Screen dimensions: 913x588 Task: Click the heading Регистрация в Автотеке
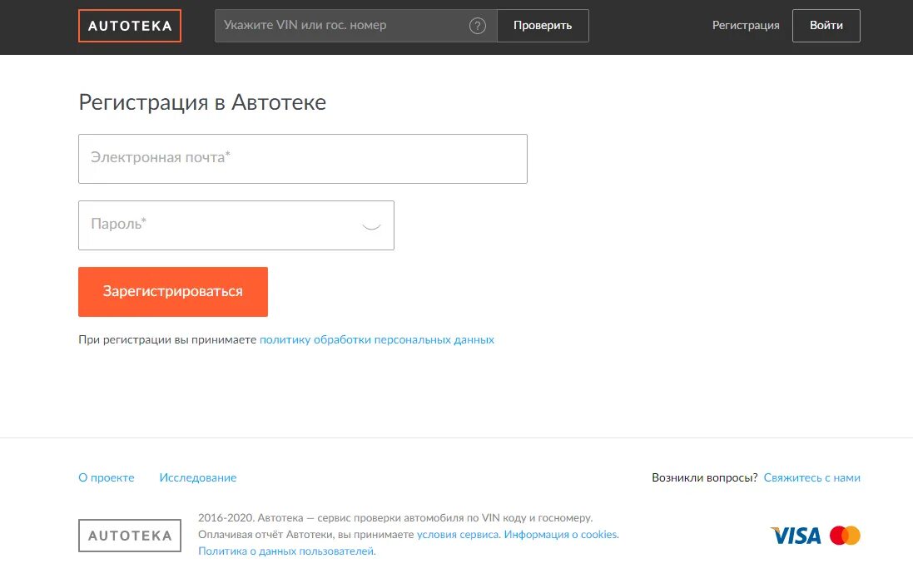pyautogui.click(x=202, y=102)
